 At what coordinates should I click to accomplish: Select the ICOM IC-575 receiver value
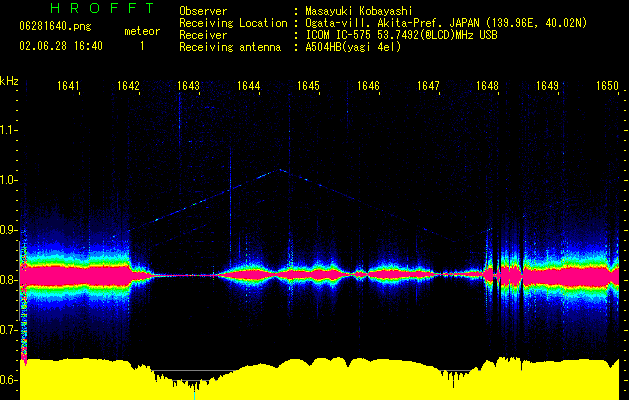[401, 35]
